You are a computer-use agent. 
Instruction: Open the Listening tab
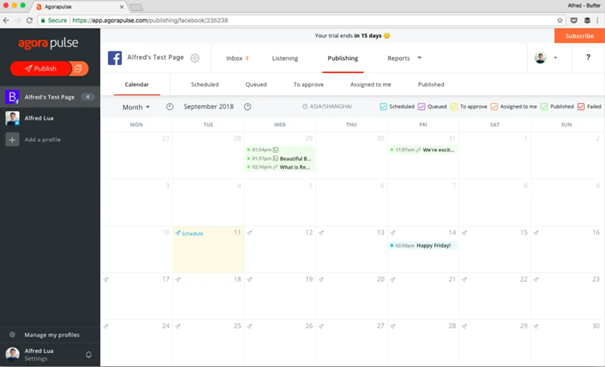[285, 58]
